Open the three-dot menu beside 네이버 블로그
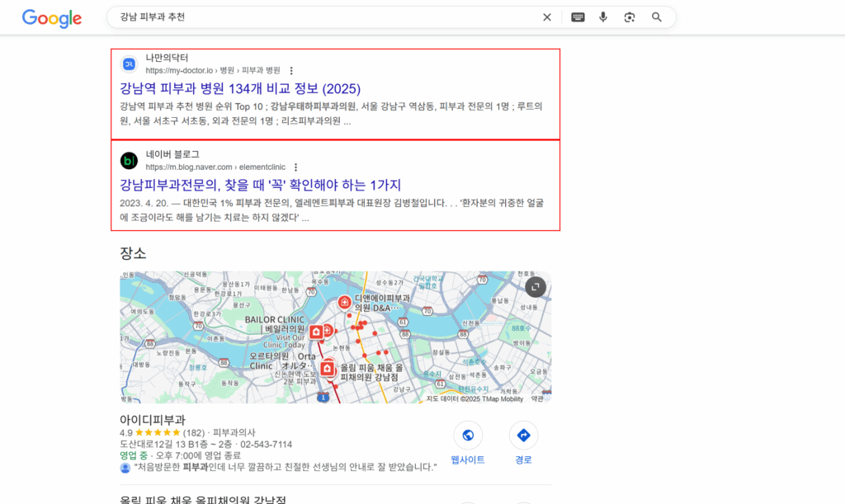 295,167
